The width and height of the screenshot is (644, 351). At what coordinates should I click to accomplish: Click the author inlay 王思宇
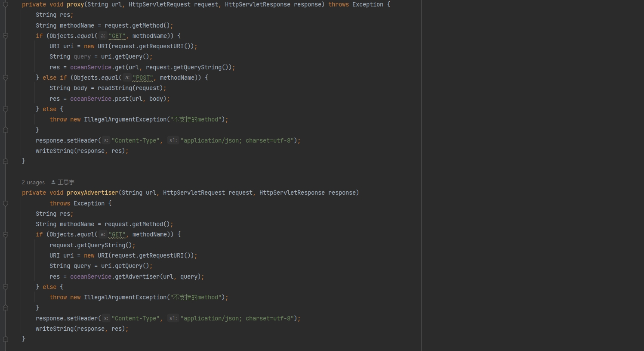63,182
